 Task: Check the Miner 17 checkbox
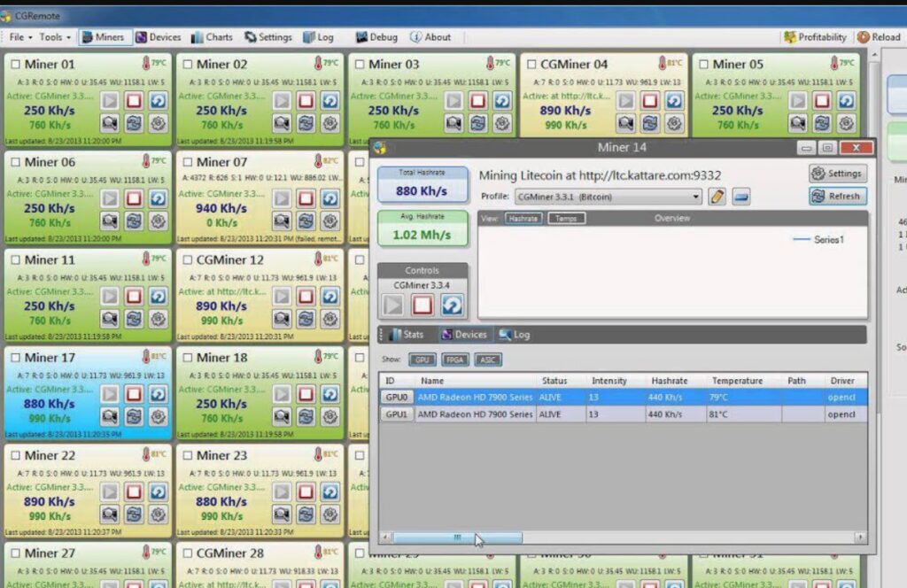click(16, 357)
